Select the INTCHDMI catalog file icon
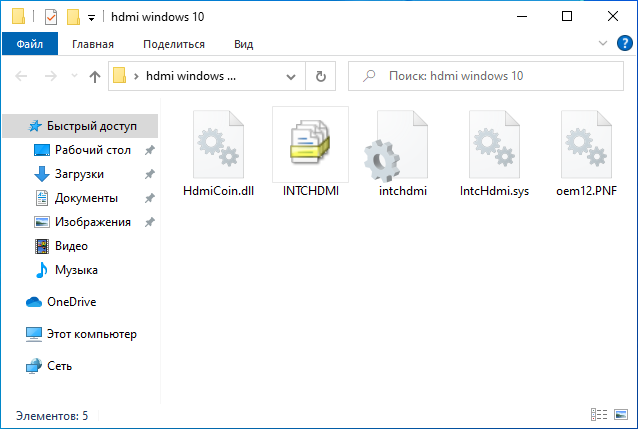The height and width of the screenshot is (429, 638). click(x=310, y=142)
